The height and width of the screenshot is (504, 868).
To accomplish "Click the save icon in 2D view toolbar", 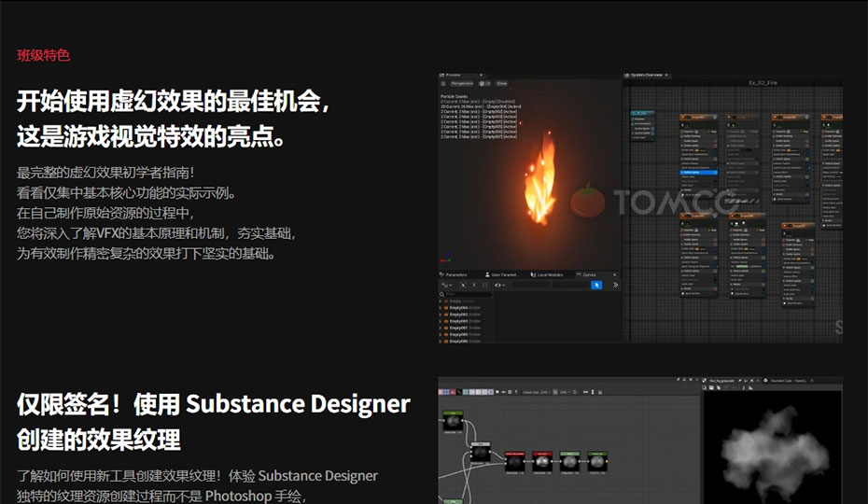I will (x=712, y=387).
